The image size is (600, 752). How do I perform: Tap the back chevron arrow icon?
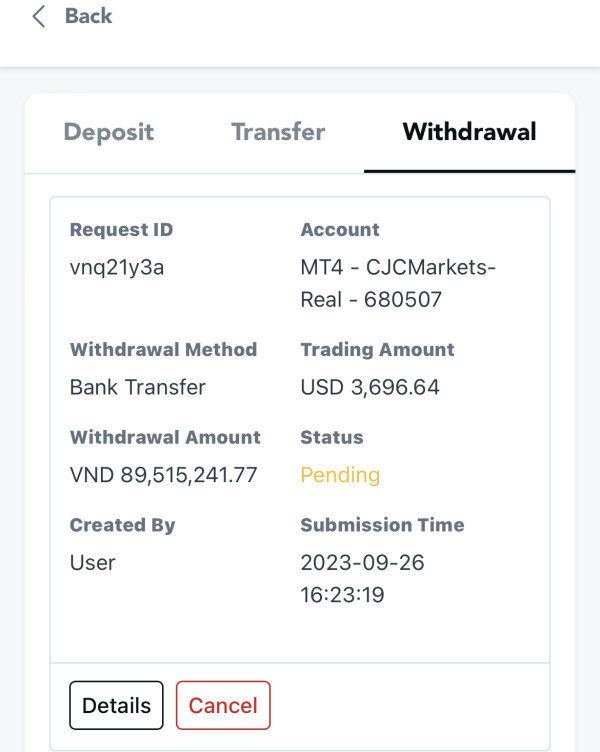click(39, 17)
